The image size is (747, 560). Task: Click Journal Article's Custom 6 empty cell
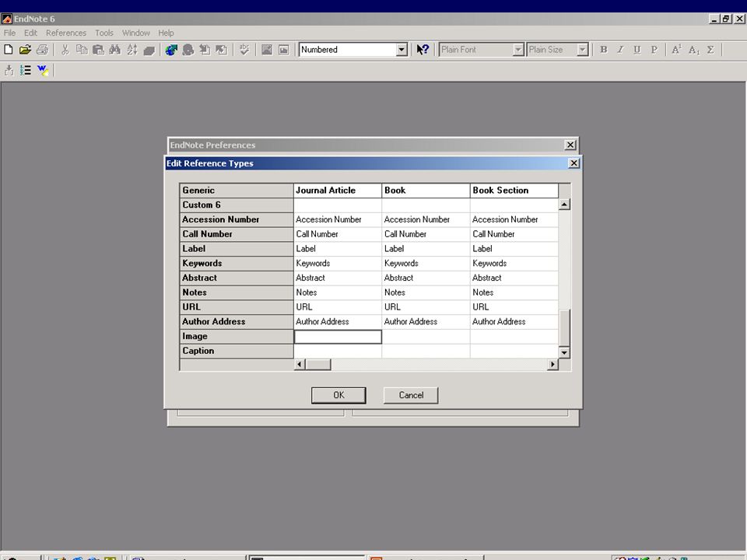(x=338, y=205)
